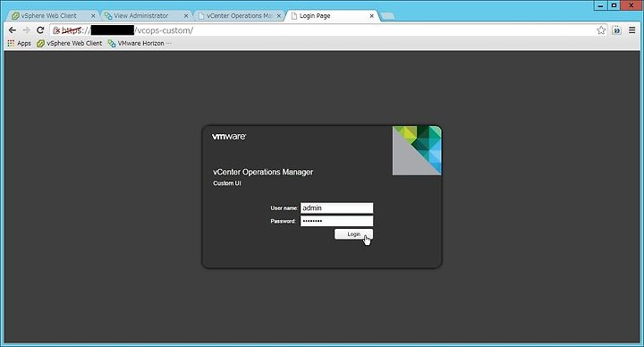The height and width of the screenshot is (347, 644).
Task: Minimize the browser window
Action: tap(600, 5)
